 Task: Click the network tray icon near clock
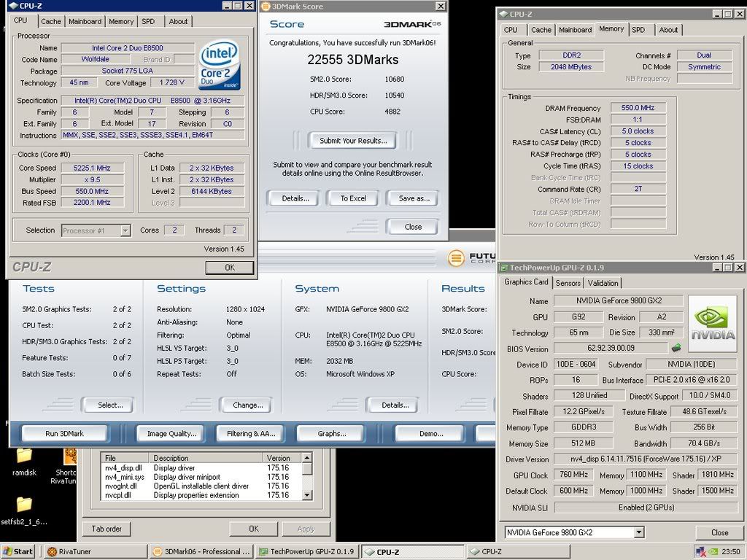[x=700, y=552]
